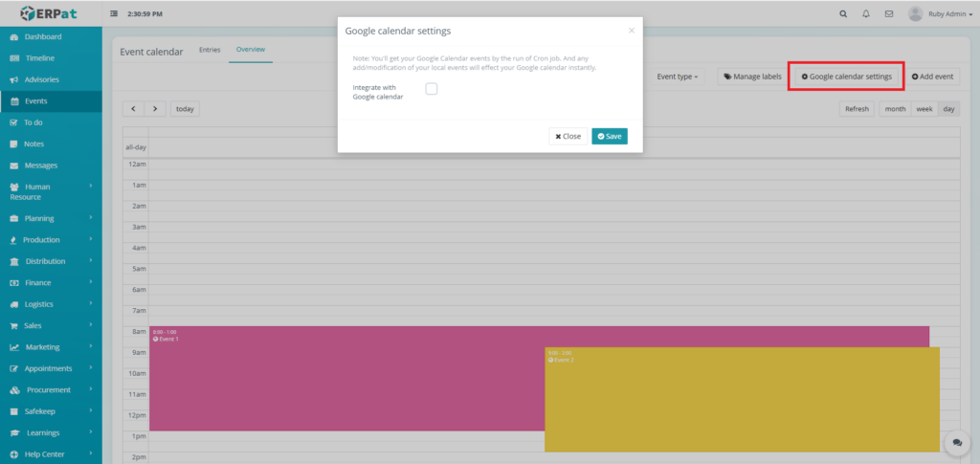Image resolution: width=980 pixels, height=464 pixels.
Task: Expand the Planning submenu arrow
Action: tap(91, 218)
